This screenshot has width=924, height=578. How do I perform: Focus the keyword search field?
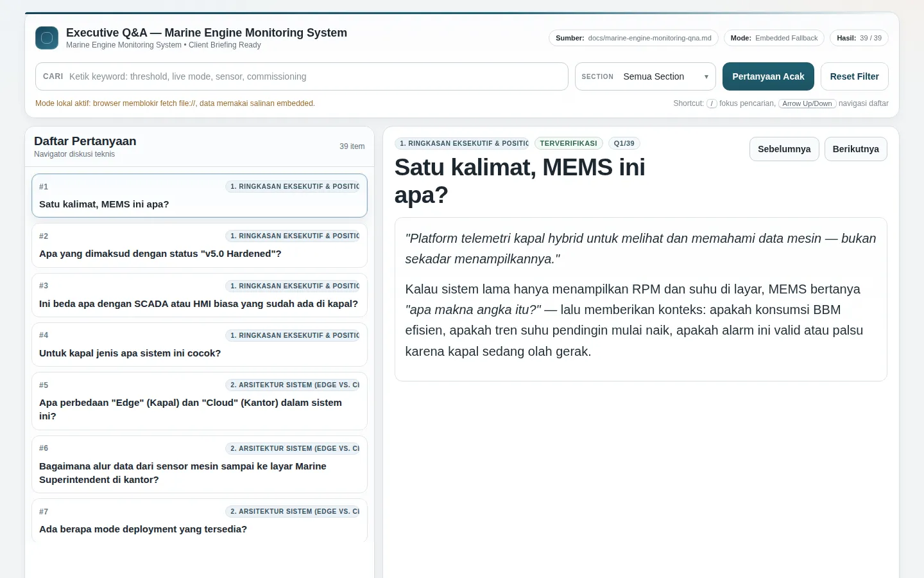tap(302, 76)
